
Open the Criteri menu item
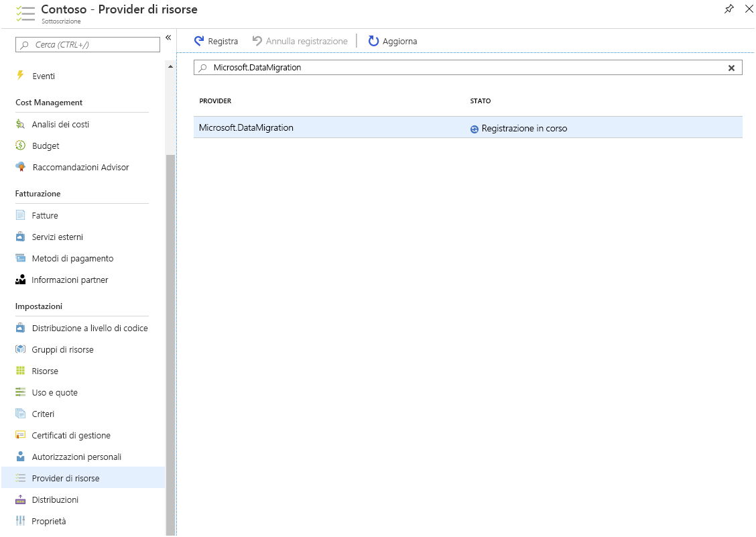43,414
